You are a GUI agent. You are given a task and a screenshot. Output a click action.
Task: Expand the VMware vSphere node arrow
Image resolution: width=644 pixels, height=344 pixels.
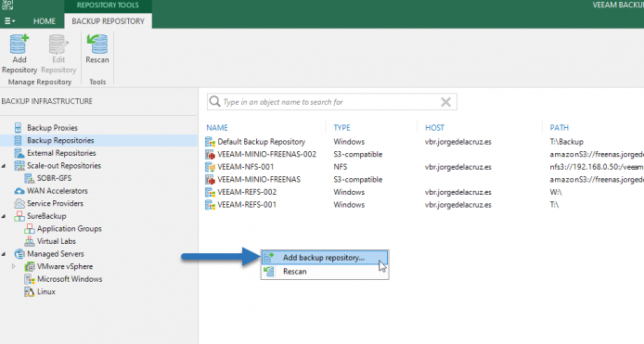(x=14, y=266)
